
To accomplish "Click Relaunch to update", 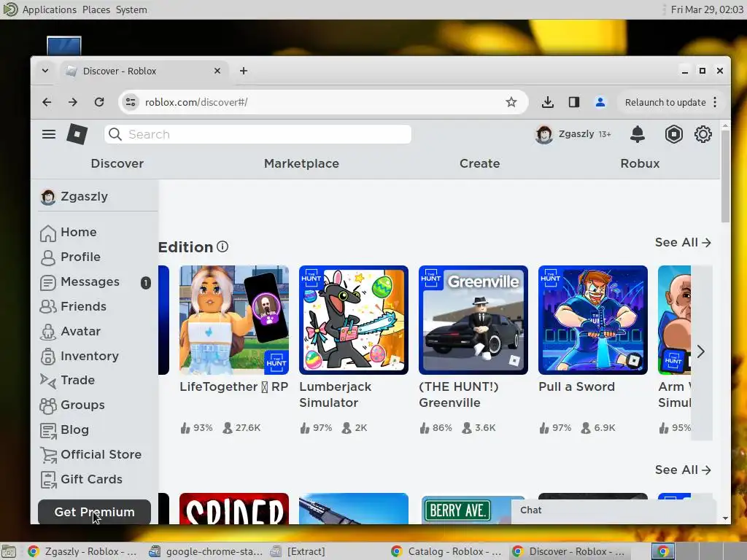I will pos(665,102).
